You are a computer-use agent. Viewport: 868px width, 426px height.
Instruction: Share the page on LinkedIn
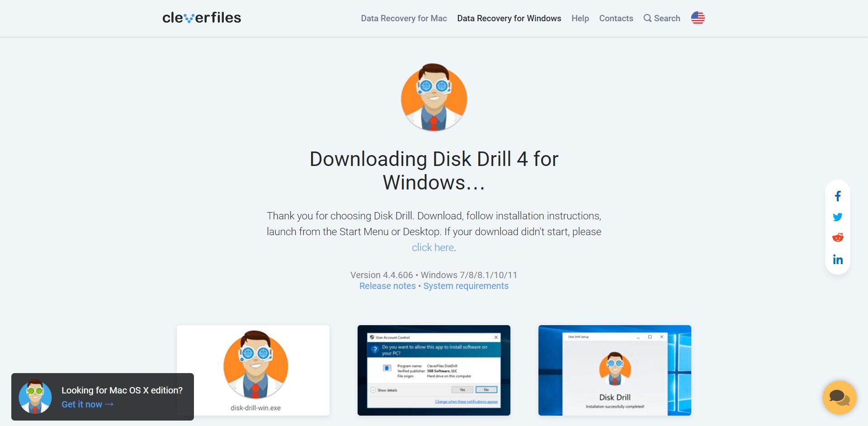pyautogui.click(x=838, y=260)
